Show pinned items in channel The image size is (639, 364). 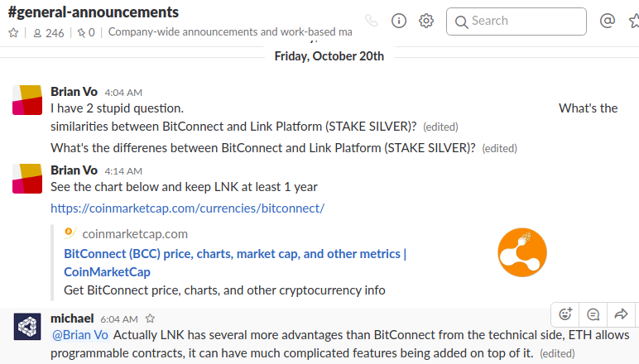[85, 33]
